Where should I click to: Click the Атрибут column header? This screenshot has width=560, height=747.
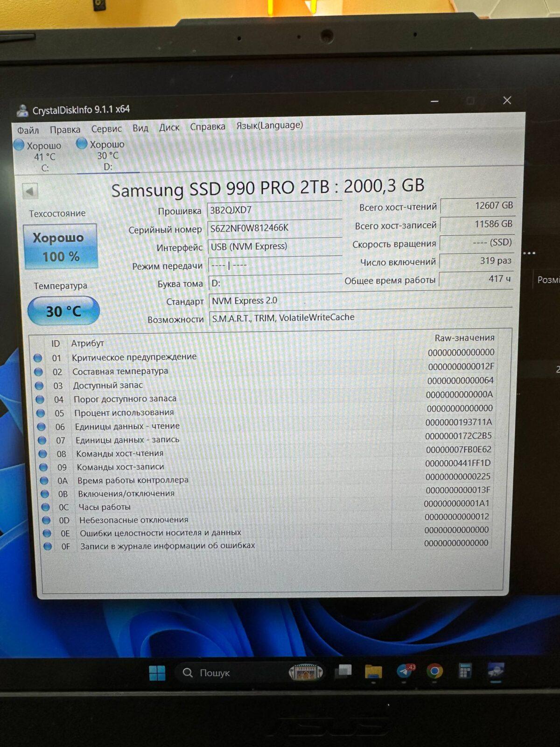point(87,343)
